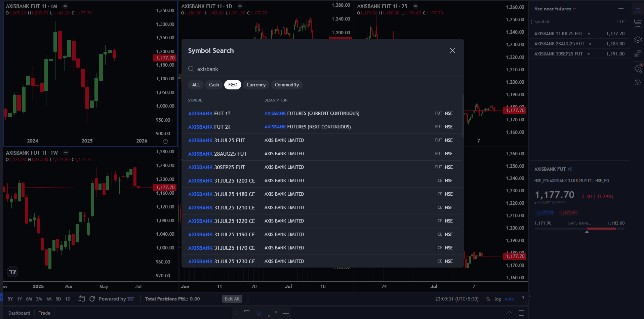The height and width of the screenshot is (319, 644).
Task: Select the horizontal lines drawing tool
Action: coord(272,313)
